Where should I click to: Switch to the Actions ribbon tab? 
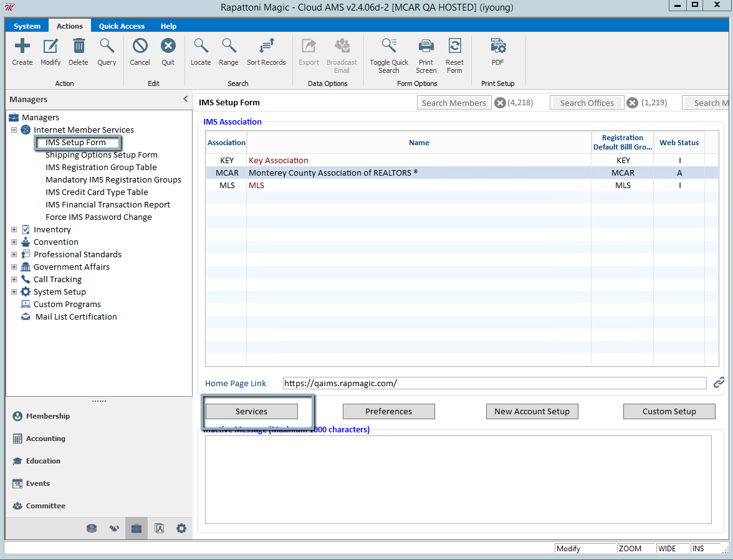[x=70, y=26]
